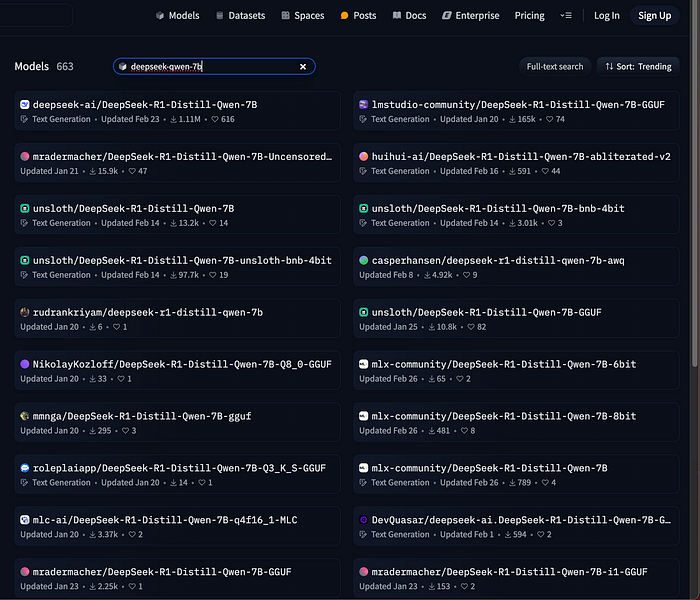The height and width of the screenshot is (600, 700).
Task: Click unsloth avatar on the plain DeepSeek-R1-Distill-Qwen-7B card
Action: point(25,208)
